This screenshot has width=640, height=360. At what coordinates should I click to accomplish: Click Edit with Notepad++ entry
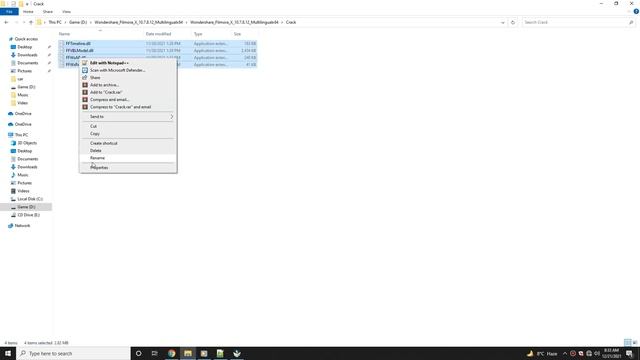coord(109,63)
